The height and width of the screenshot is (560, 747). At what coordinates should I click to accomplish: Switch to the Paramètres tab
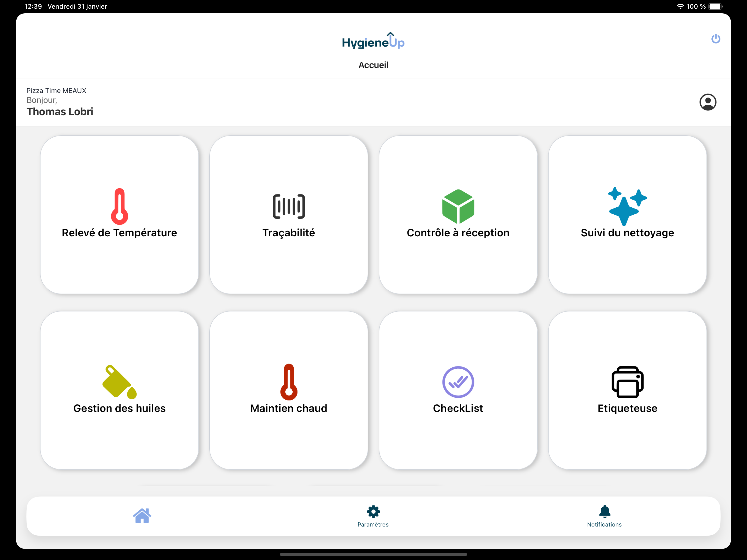pos(373,516)
